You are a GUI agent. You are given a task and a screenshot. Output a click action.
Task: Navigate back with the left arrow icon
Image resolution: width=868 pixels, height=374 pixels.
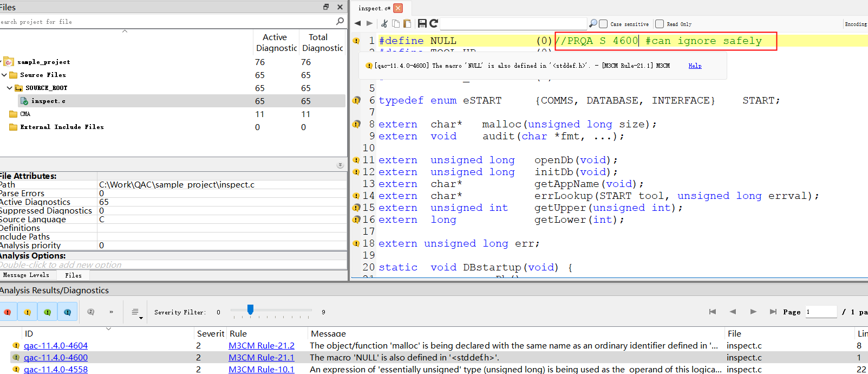(x=357, y=23)
